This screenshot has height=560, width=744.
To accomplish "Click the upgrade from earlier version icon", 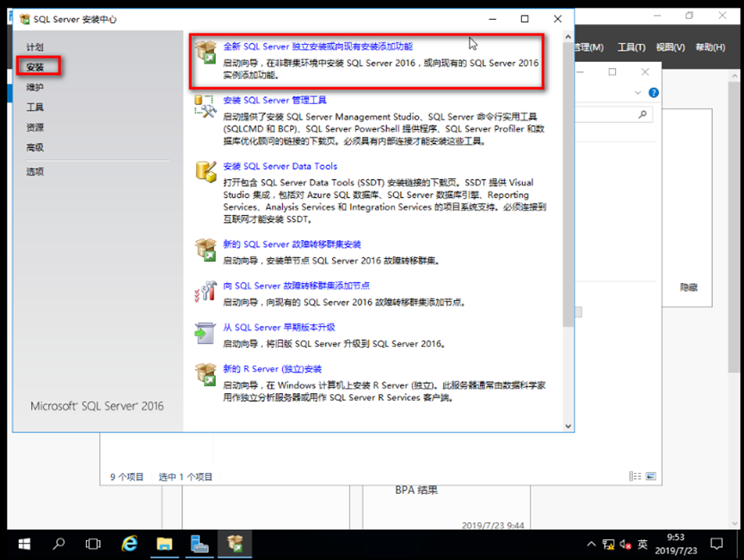I will click(x=206, y=333).
